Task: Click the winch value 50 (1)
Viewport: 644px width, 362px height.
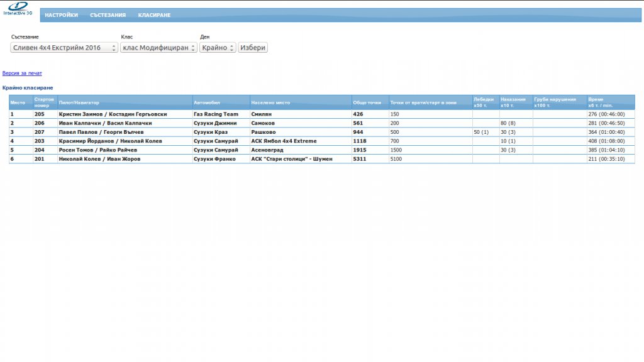Action: tap(481, 132)
